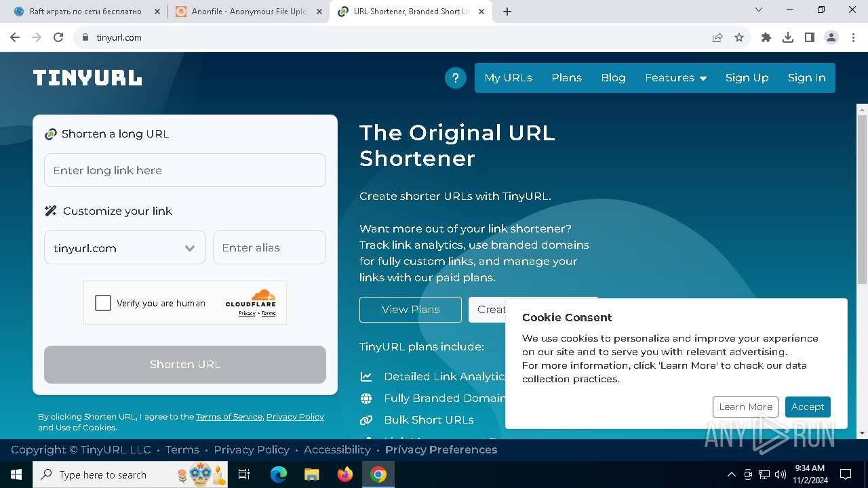Click the share page icon in address bar
Viewport: 868px width, 488px height.
[x=717, y=37]
